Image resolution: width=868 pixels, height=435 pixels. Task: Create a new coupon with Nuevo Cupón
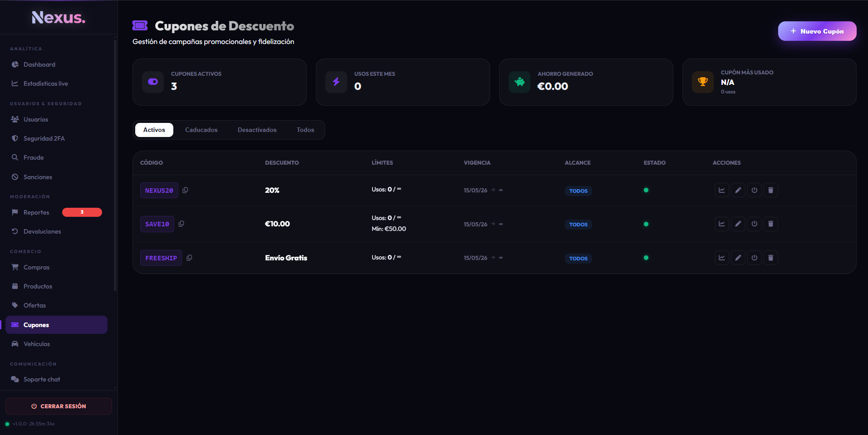(817, 31)
